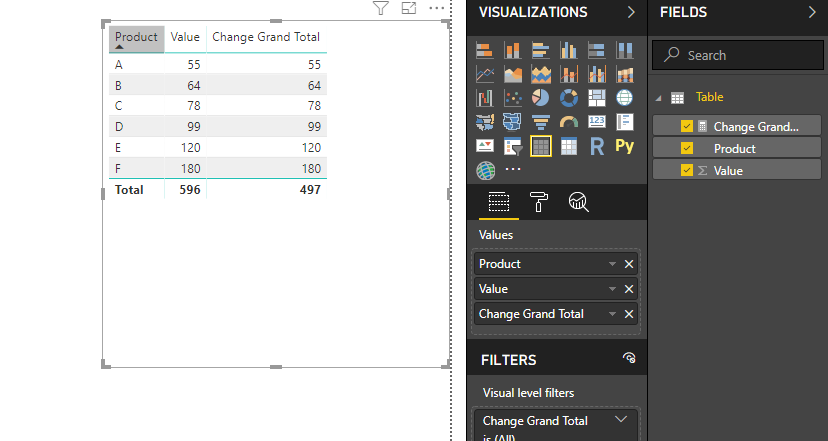Select the stacked bar chart visual
The height and width of the screenshot is (441, 828).
[485, 51]
